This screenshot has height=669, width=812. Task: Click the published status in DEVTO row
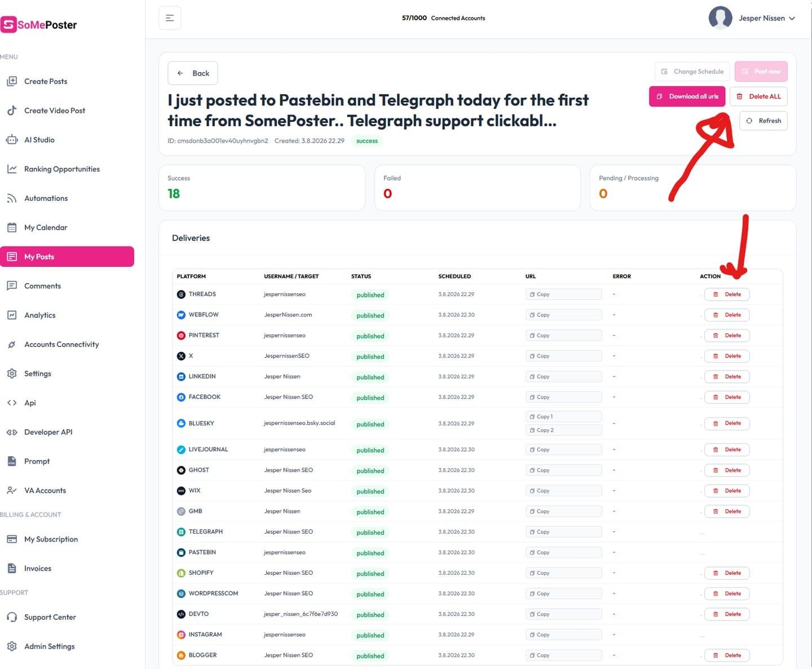[370, 615]
